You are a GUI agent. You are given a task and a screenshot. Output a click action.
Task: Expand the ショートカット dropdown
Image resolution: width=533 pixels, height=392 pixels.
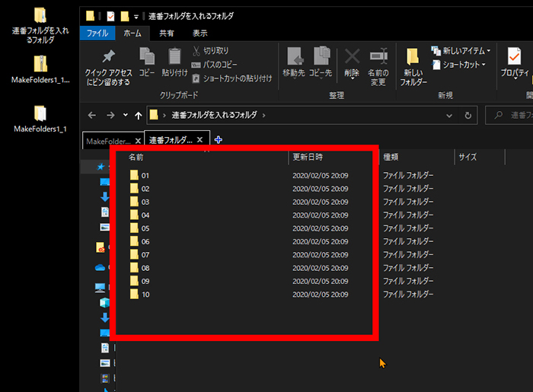[458, 65]
